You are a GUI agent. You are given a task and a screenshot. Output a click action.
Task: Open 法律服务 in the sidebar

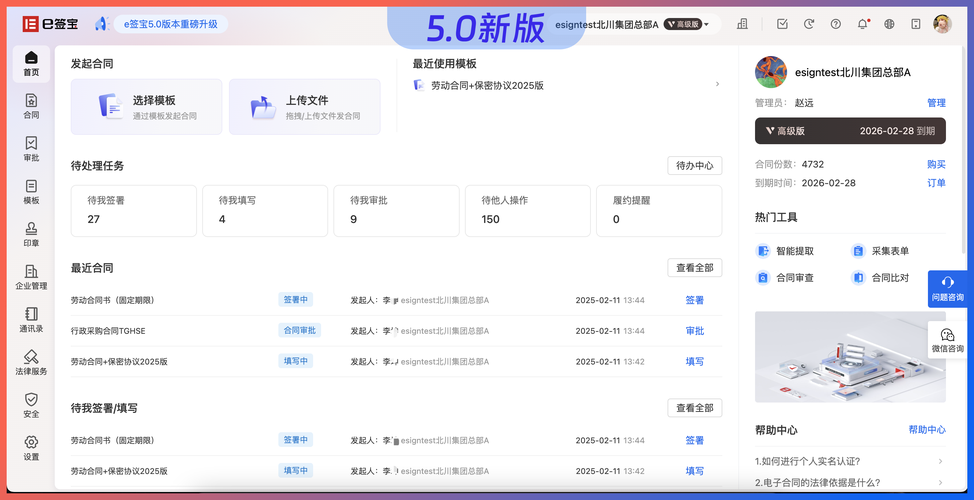coord(31,363)
